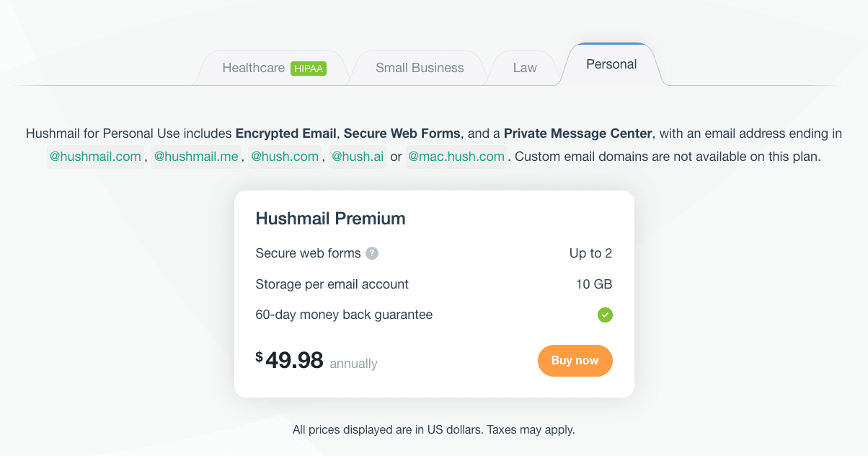
Task: Click the Hushmail Premium plan heading
Action: pos(331,218)
